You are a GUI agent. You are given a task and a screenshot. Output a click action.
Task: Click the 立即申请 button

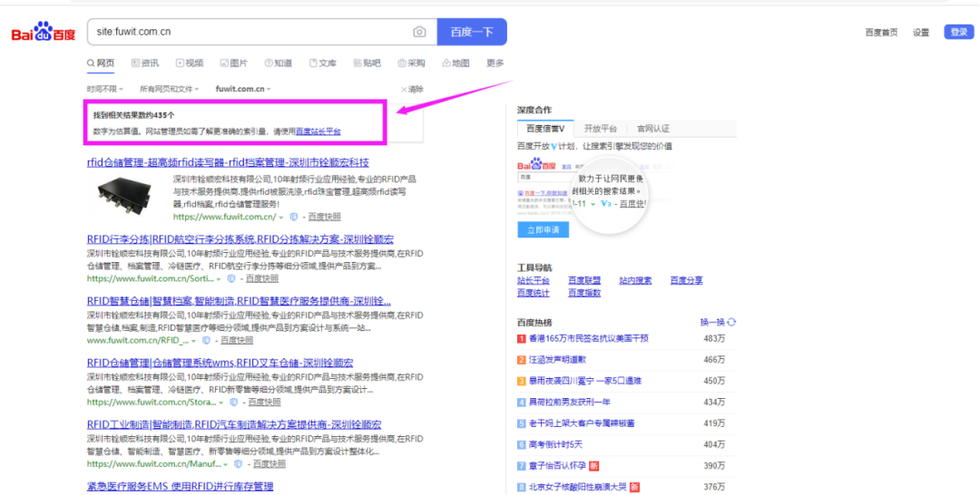click(x=544, y=229)
